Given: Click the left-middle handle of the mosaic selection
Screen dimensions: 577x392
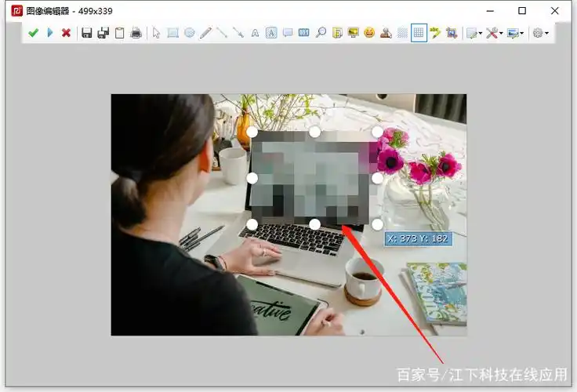Looking at the screenshot, I should (252, 178).
